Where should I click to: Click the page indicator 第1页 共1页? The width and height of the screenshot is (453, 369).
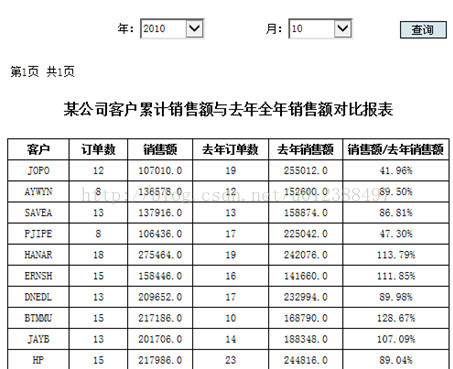pos(42,72)
